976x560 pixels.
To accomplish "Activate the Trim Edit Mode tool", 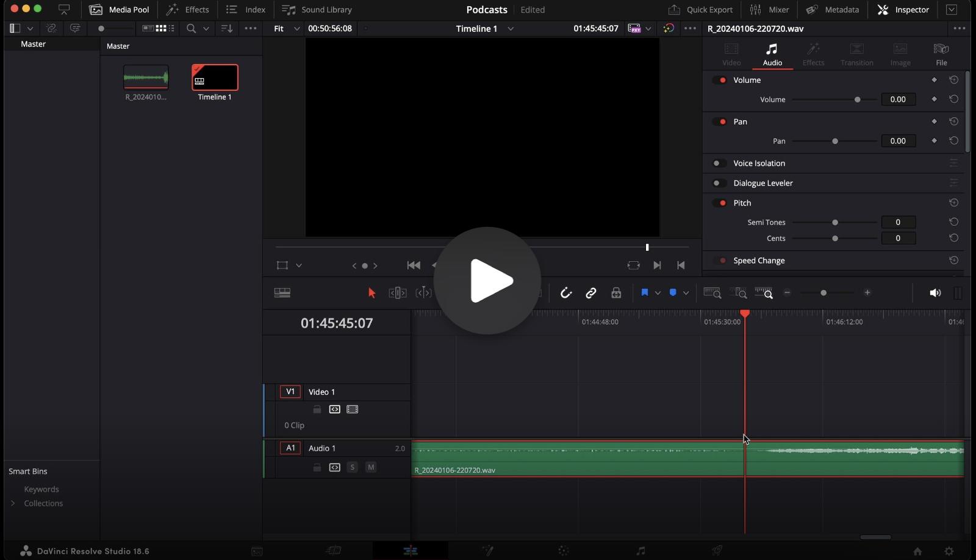I will pos(398,293).
